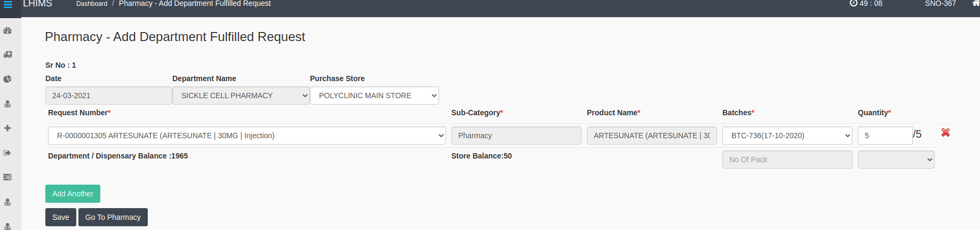Focus the Quantity input field
The height and width of the screenshot is (230, 980).
coord(885,136)
